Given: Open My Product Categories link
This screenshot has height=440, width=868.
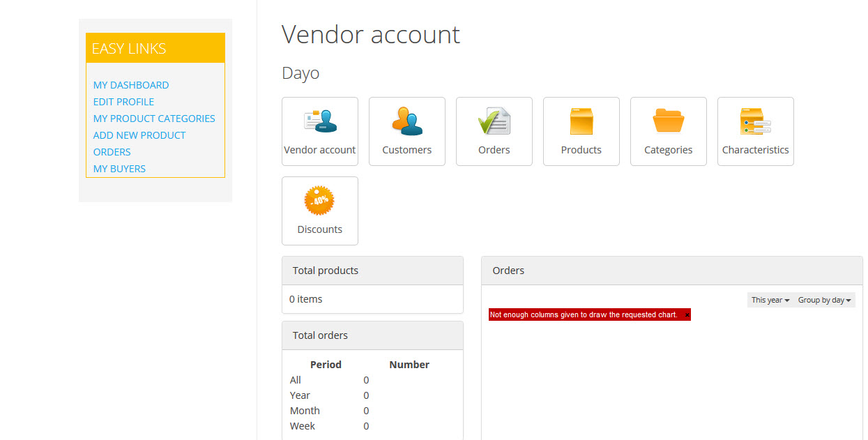Looking at the screenshot, I should pos(154,119).
